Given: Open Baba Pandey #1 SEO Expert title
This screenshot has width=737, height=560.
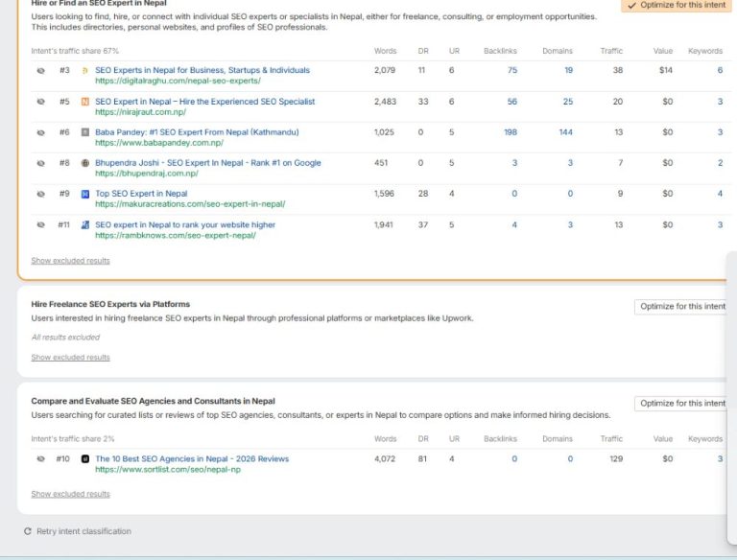Looking at the screenshot, I should [197, 132].
